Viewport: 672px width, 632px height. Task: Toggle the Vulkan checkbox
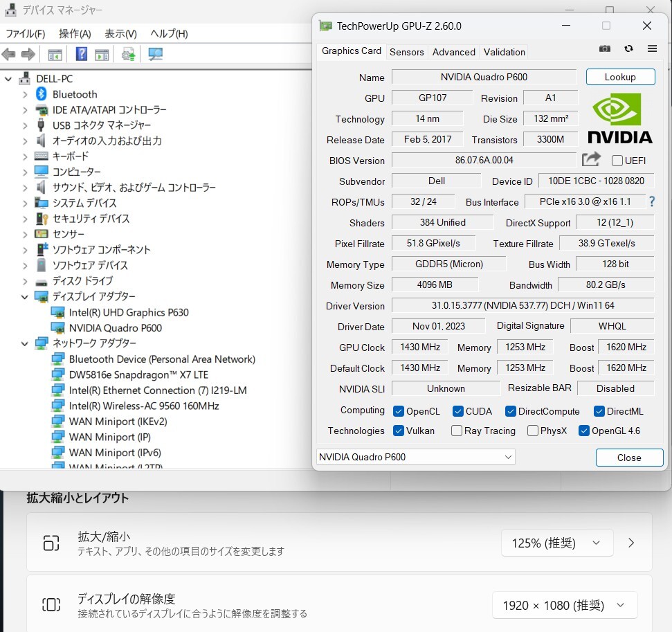pos(398,431)
